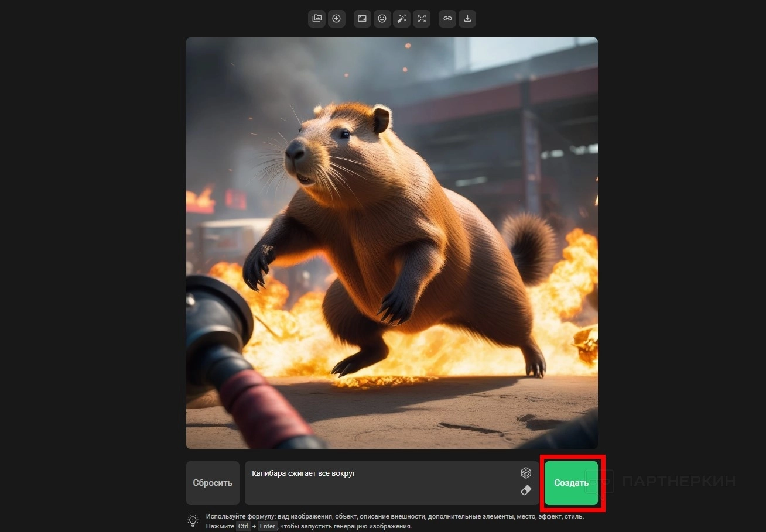
Task: Open the aspect ratio frame tool
Action: [363, 19]
